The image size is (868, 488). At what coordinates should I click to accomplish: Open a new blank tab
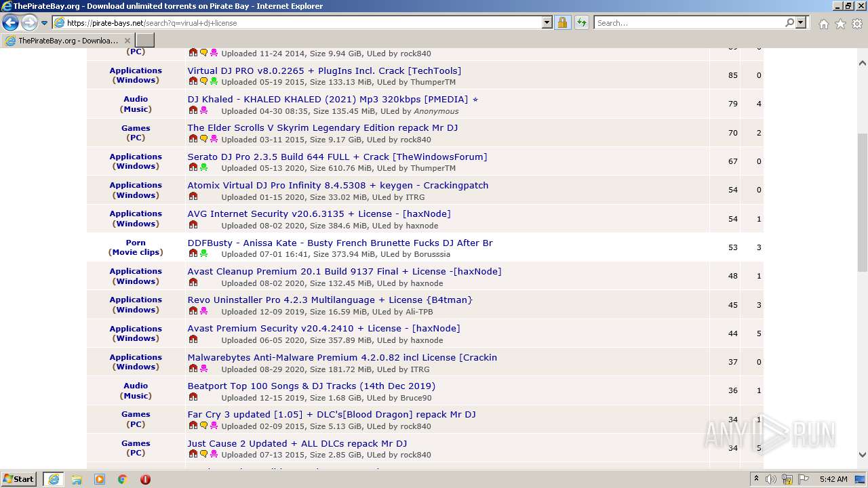coord(145,41)
